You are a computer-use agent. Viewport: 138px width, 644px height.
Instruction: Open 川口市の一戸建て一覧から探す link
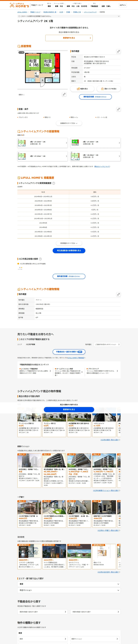(108, 531)
